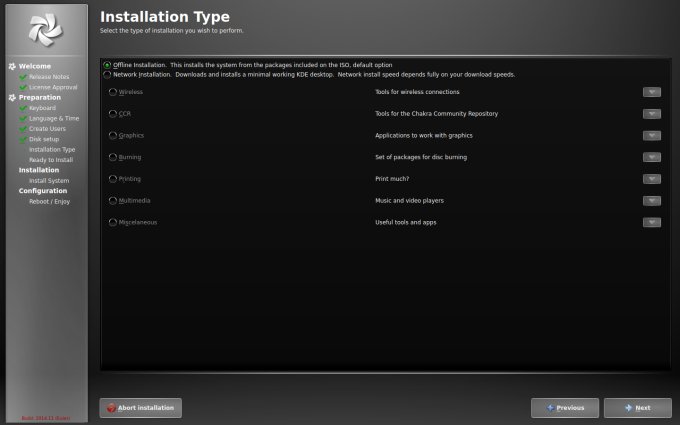680x425 pixels.
Task: Click 'Set of packages for disc burning' text
Action: 421,157
